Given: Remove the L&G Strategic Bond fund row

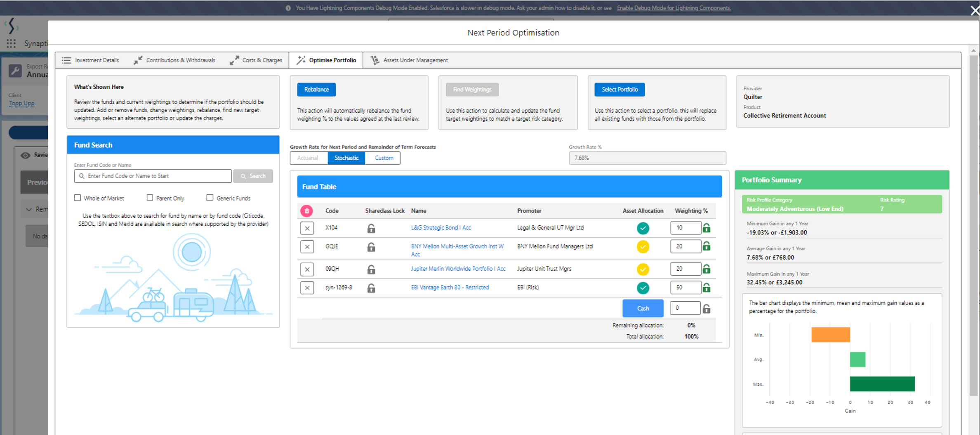Looking at the screenshot, I should (x=307, y=228).
